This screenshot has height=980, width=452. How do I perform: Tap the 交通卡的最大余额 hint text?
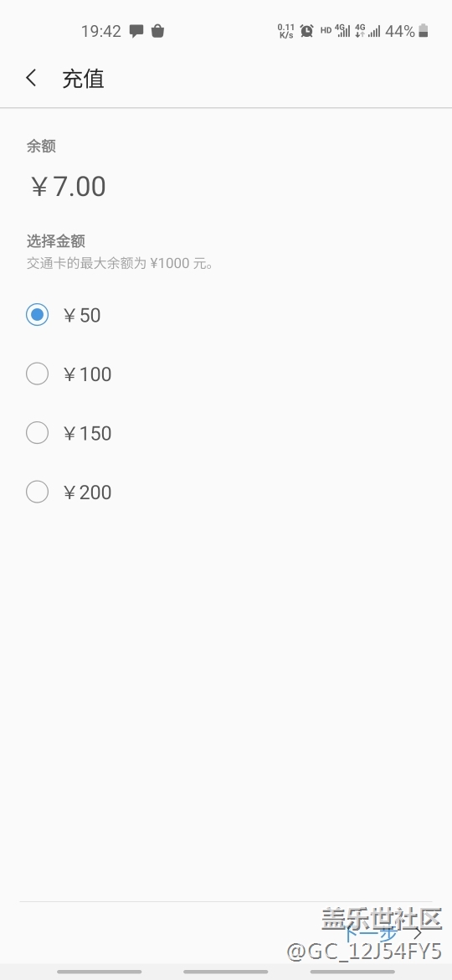(121, 263)
